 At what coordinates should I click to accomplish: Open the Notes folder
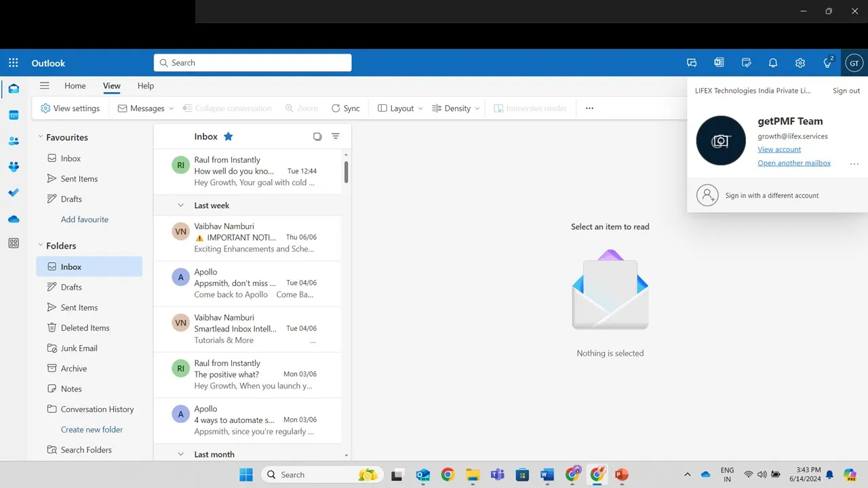(x=90, y=388)
